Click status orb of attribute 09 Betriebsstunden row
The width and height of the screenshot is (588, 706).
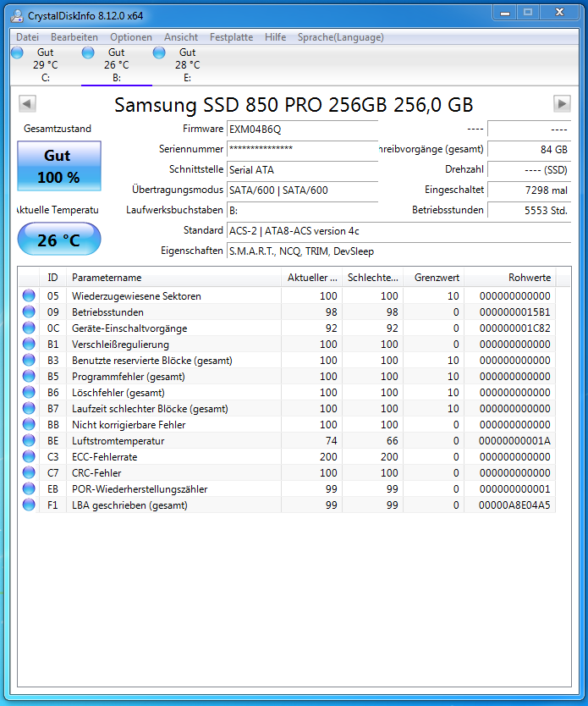(29, 312)
